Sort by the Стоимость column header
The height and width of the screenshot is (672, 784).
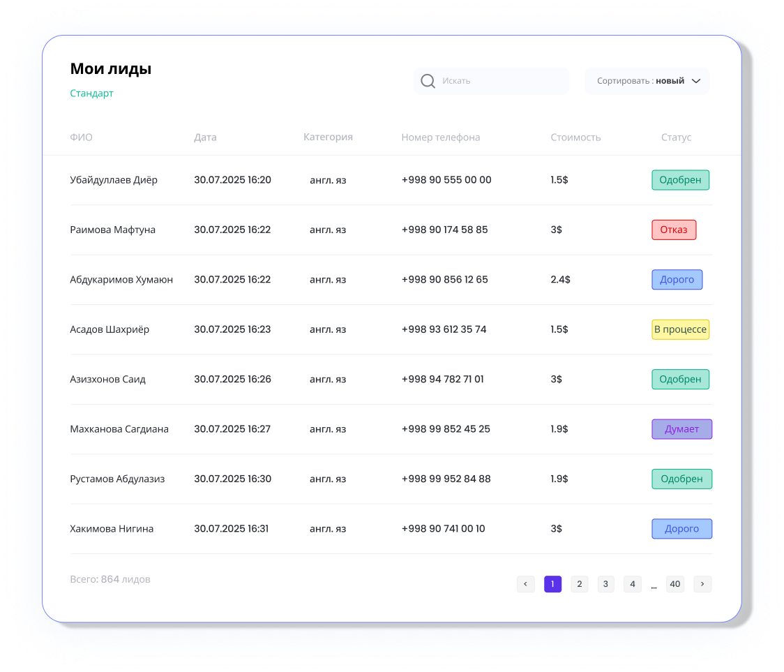coord(575,137)
